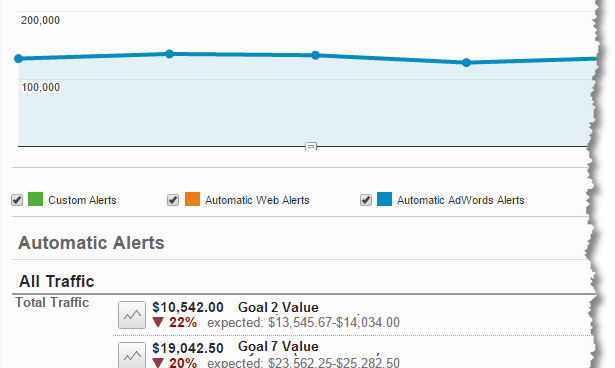This screenshot has height=368, width=615.
Task: Click the Custom Alerts legend label
Action: click(x=82, y=200)
